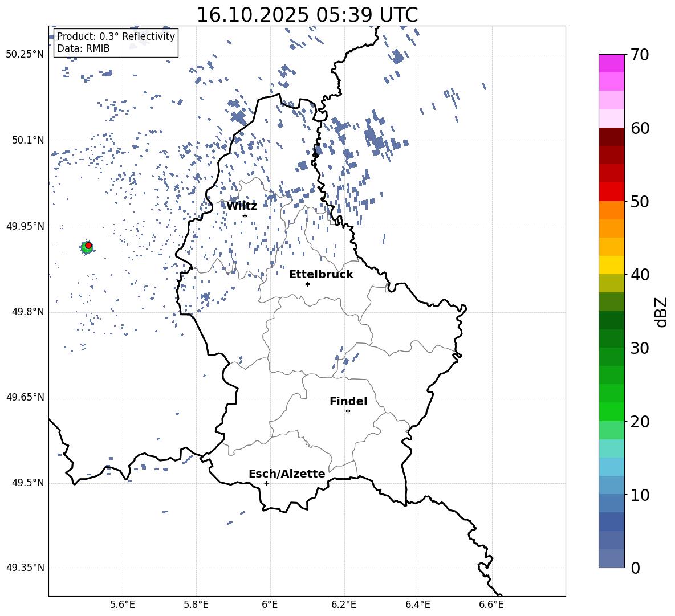Click the 49.65°N latitude label
Viewport: 675px width, 616px height.
click(x=25, y=397)
